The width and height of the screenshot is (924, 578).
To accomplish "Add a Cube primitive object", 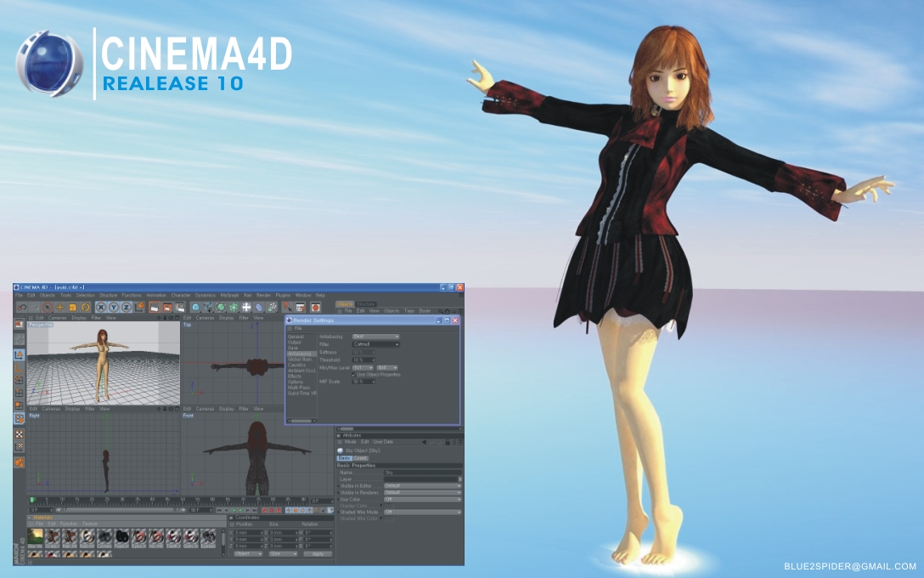I will point(195,308).
